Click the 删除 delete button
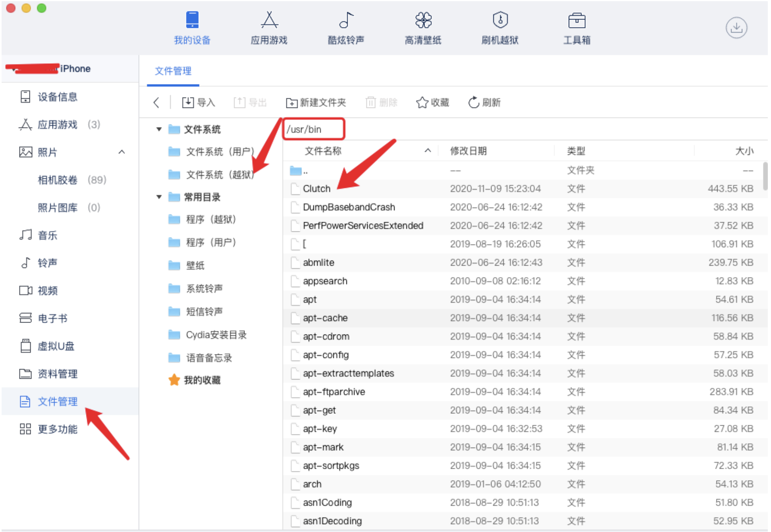The image size is (771, 532). [x=382, y=103]
